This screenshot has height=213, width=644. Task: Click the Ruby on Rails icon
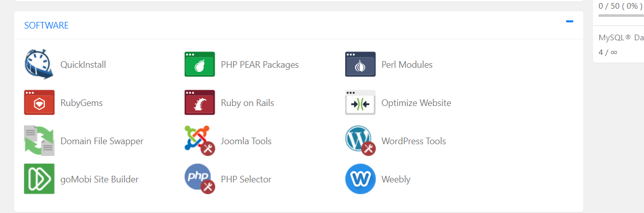(x=199, y=103)
